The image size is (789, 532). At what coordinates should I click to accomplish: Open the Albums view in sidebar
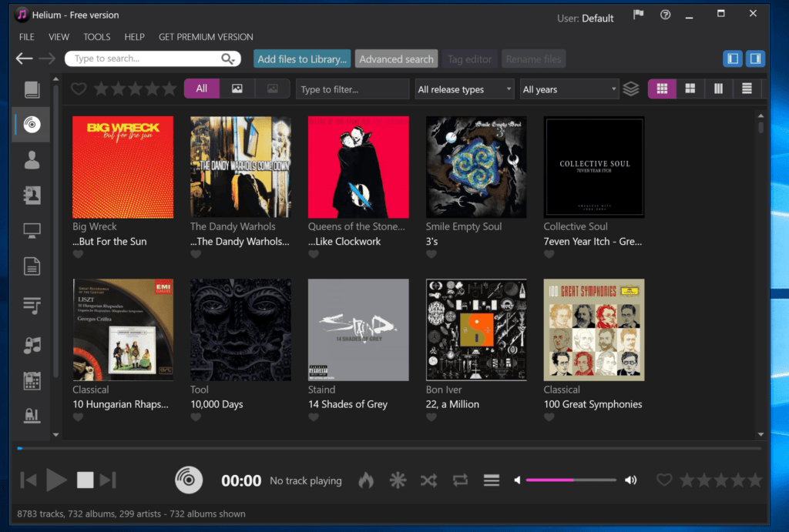(32, 124)
